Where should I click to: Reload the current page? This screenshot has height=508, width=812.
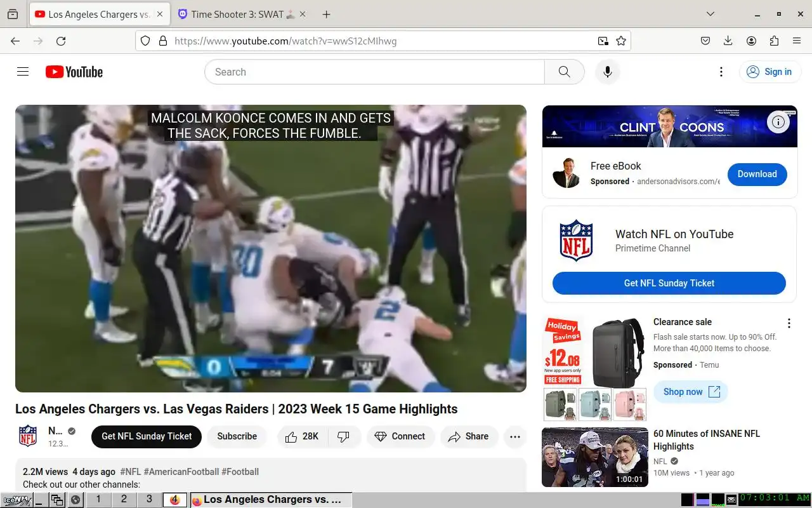click(61, 41)
